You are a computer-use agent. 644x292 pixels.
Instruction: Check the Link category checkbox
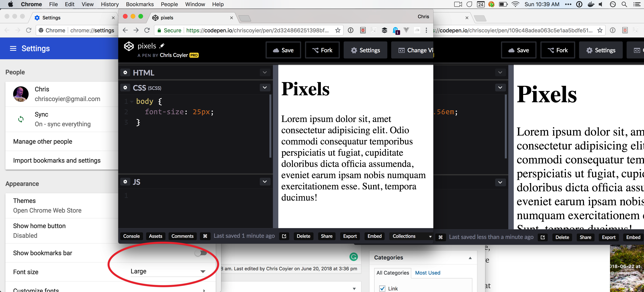click(x=382, y=288)
